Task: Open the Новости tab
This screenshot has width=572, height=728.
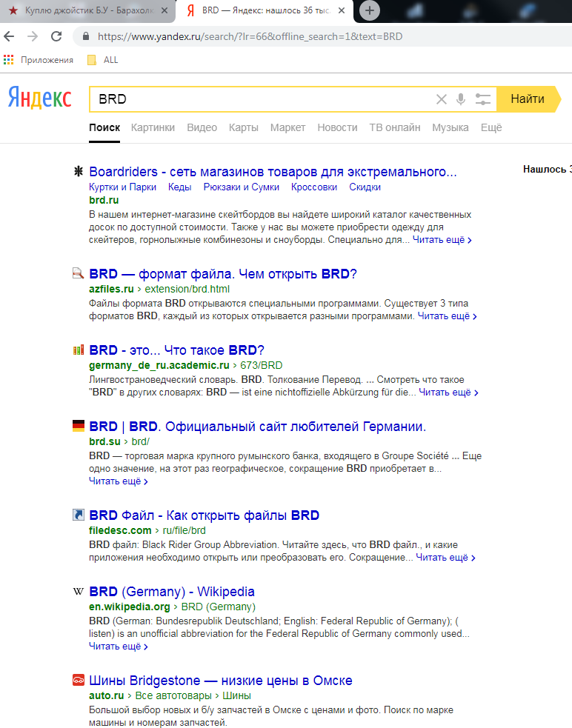Action: click(337, 127)
